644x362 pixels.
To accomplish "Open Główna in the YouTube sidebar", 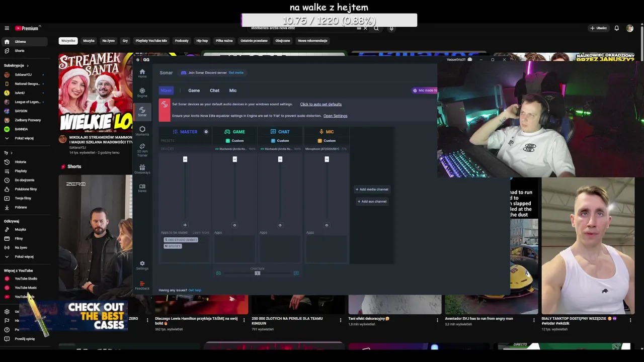I will pos(25,42).
